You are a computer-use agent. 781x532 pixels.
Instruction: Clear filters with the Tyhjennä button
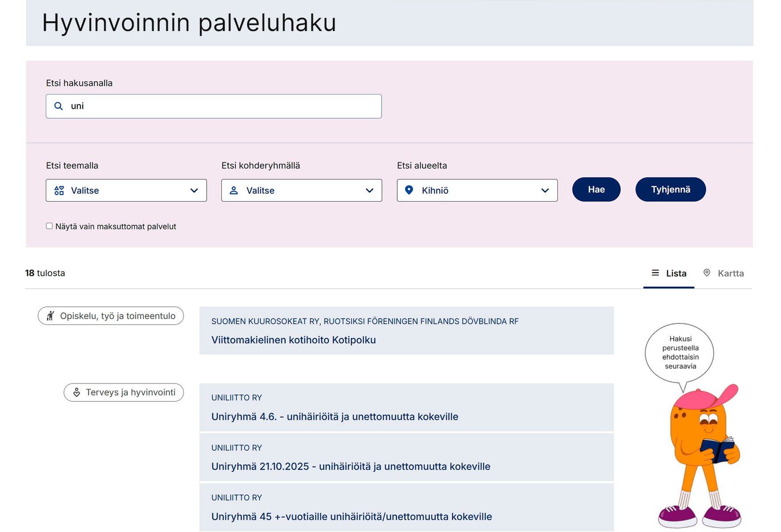tap(670, 190)
